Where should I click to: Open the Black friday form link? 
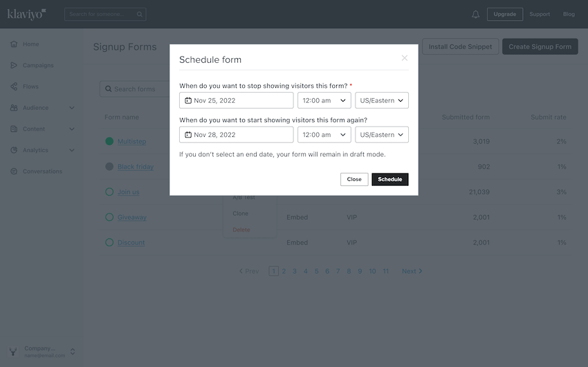pos(136,167)
